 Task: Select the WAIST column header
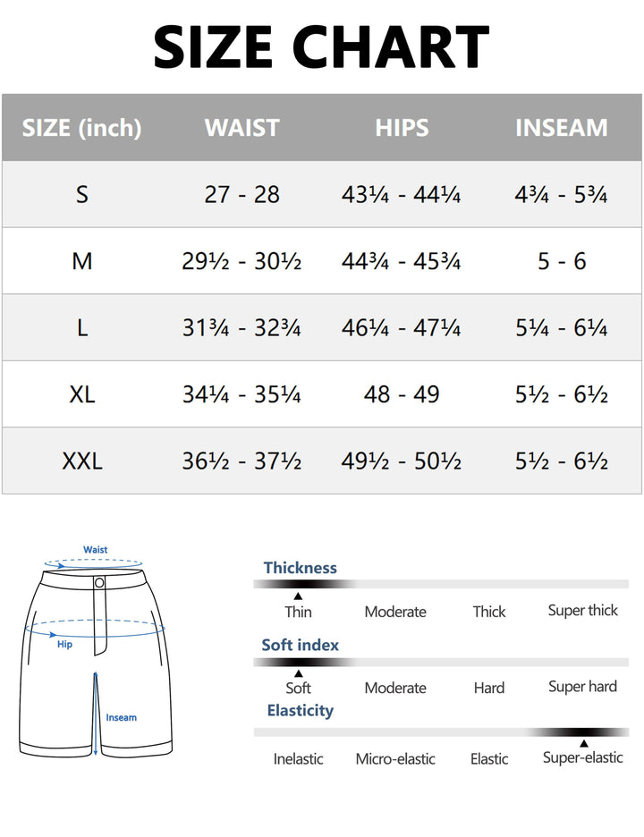[241, 128]
